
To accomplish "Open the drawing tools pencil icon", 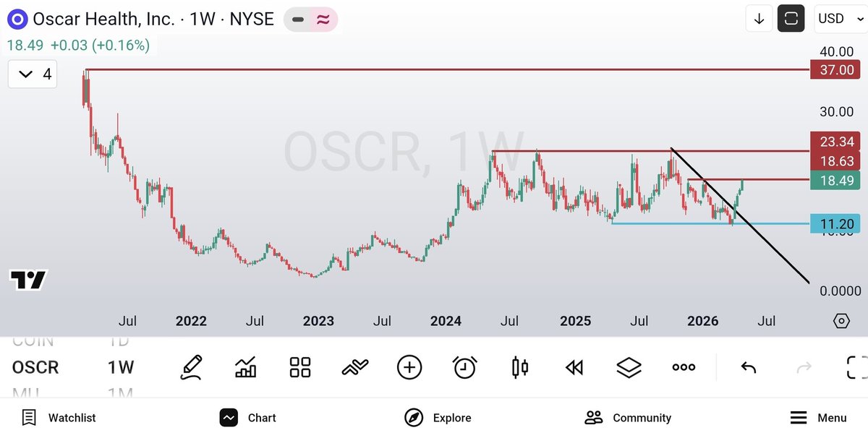I will click(191, 367).
